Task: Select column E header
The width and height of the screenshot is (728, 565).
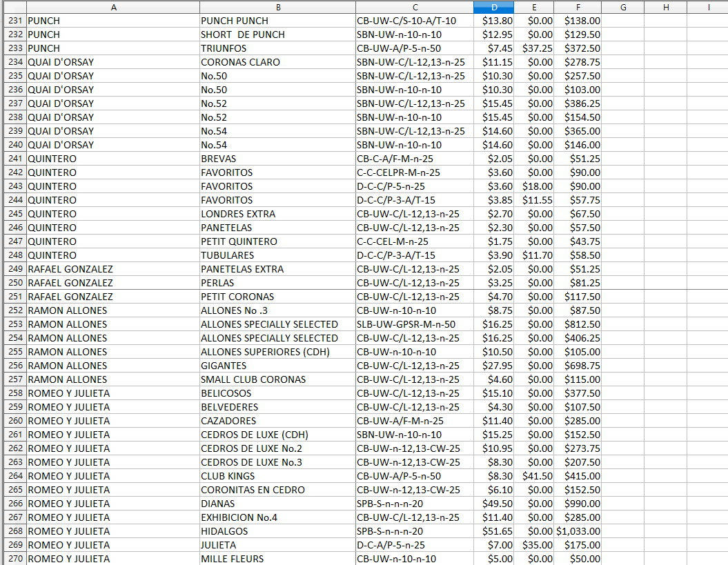Action: (534, 7)
